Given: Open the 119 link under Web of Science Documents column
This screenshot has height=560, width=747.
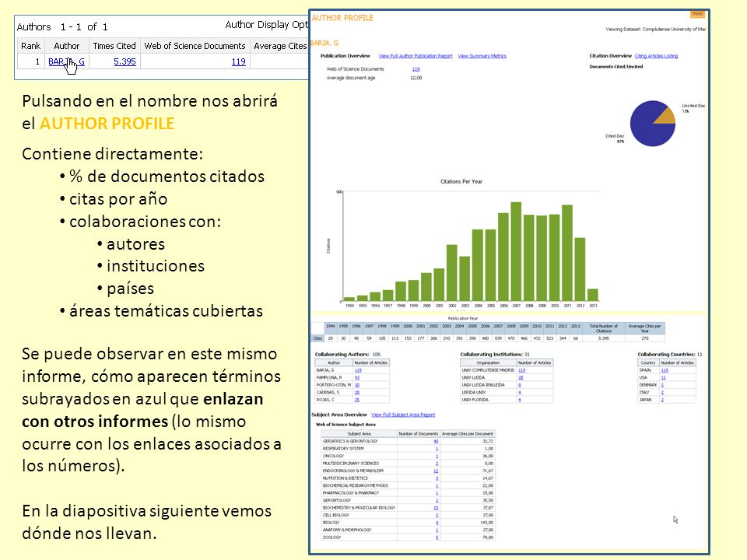Looking at the screenshot, I should pyautogui.click(x=238, y=61).
